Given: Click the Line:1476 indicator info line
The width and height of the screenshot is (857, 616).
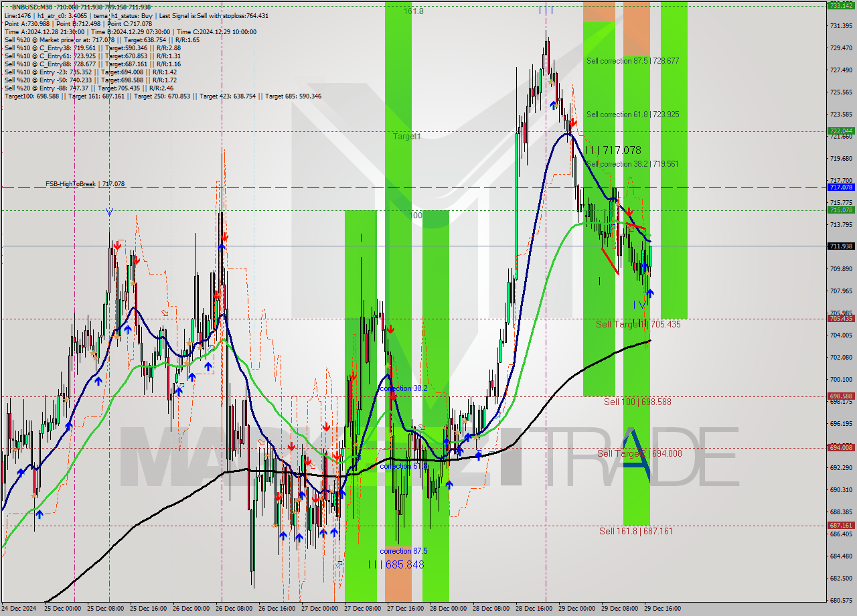Looking at the screenshot, I should tap(137, 15).
